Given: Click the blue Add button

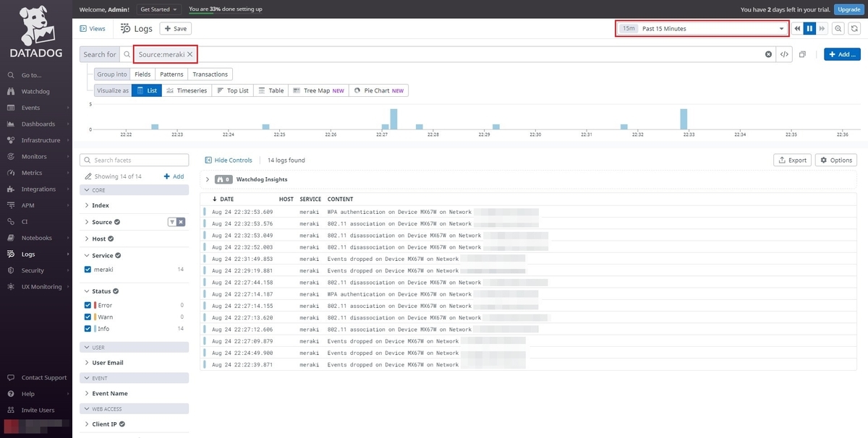Looking at the screenshot, I should tap(842, 54).
